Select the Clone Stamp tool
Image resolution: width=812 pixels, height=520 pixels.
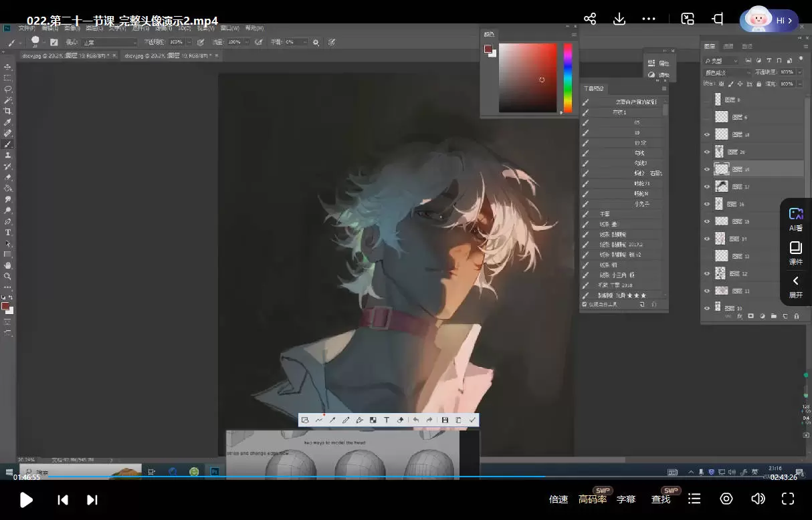[8, 155]
